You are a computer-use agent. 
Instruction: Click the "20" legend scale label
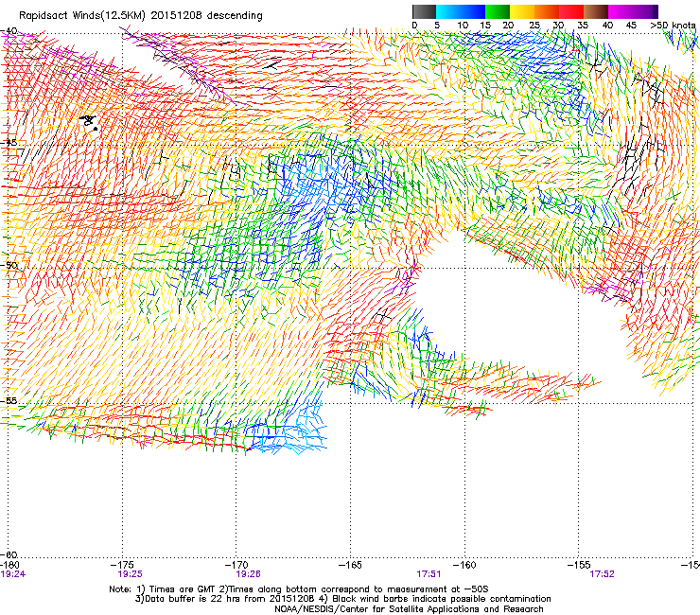point(509,26)
